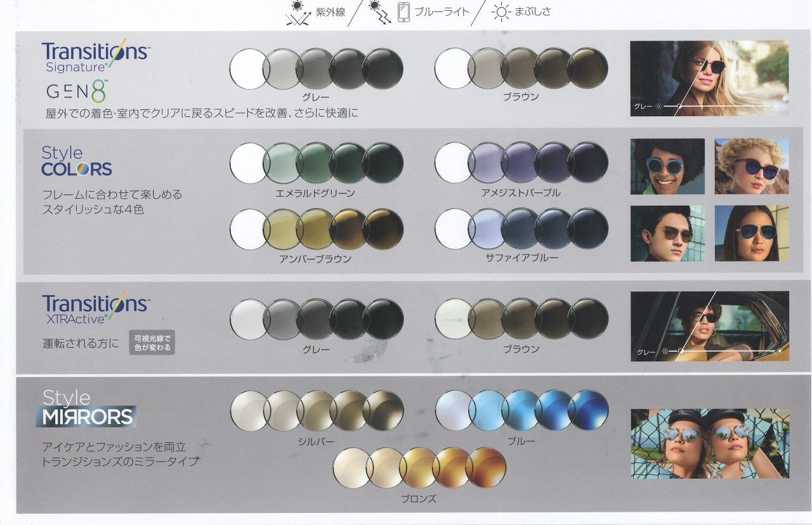The width and height of the screenshot is (812, 525).
Task: Click the 可視光線で色が変わる badge
Action: 152,343
